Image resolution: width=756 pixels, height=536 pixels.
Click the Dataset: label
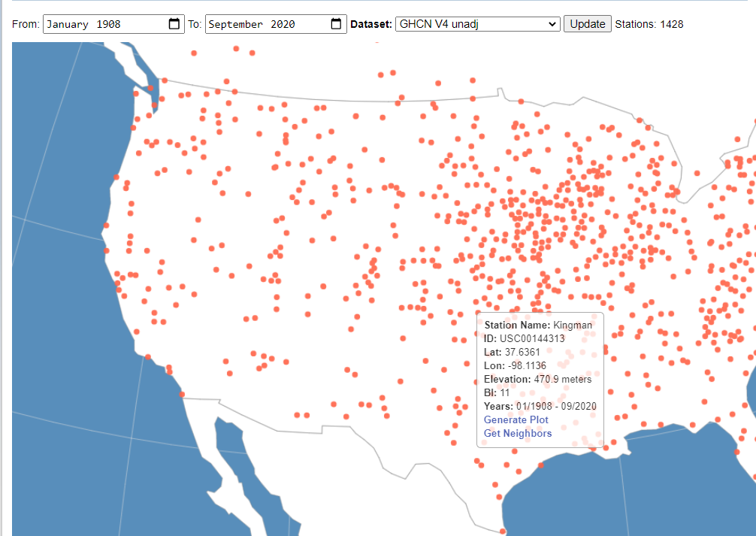click(x=371, y=24)
